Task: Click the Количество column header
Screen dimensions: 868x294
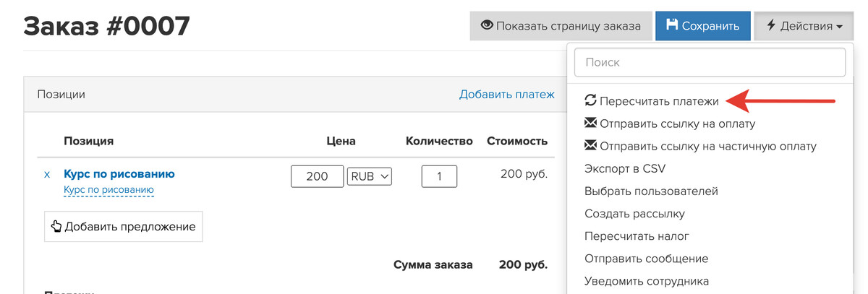Action: [439, 141]
